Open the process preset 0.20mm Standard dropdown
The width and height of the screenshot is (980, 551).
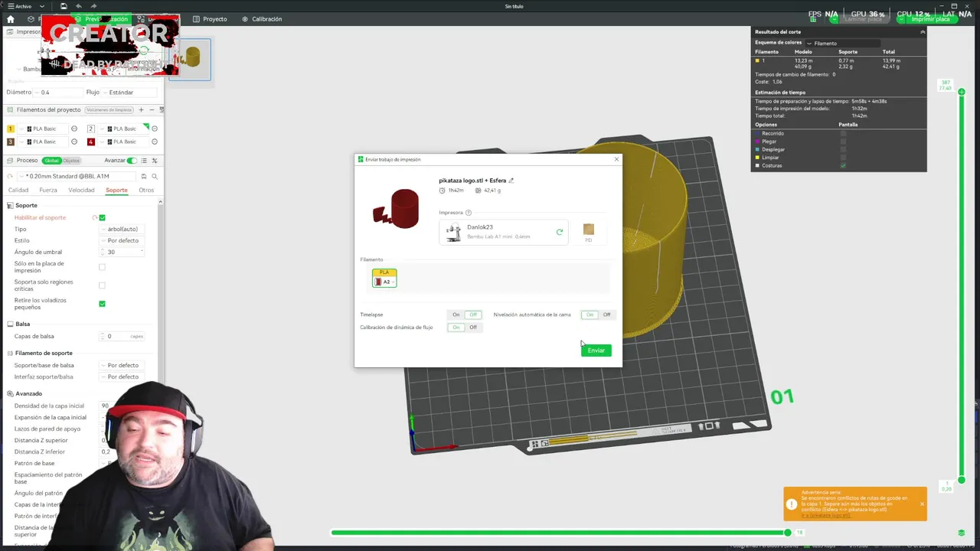77,176
